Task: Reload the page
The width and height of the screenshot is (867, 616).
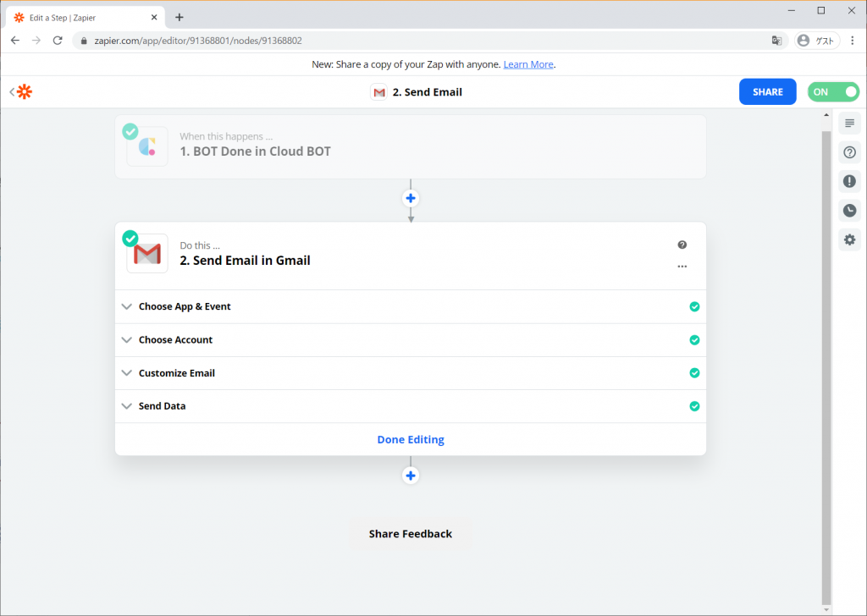Action: 58,41
